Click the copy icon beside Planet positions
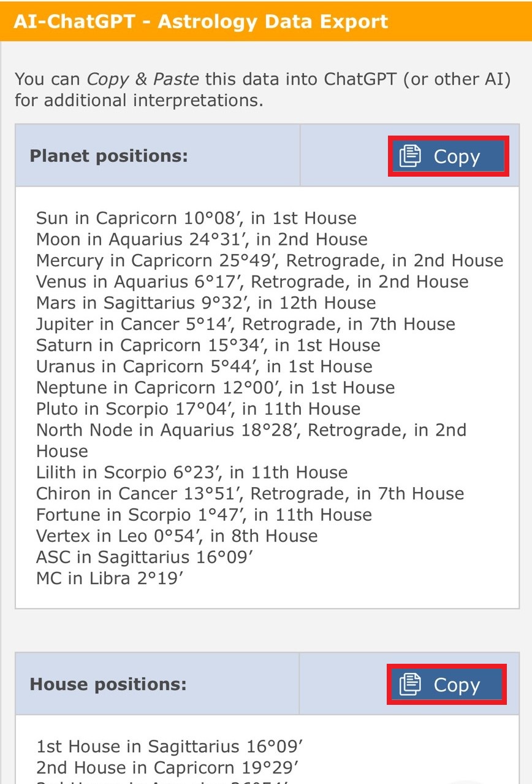This screenshot has height=784, width=532. pyautogui.click(x=410, y=156)
